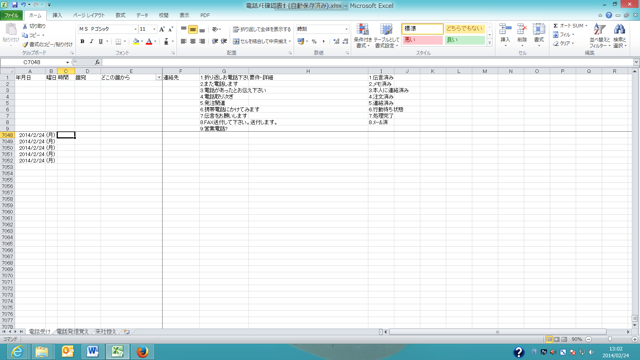Open Sort and Filter

599,36
